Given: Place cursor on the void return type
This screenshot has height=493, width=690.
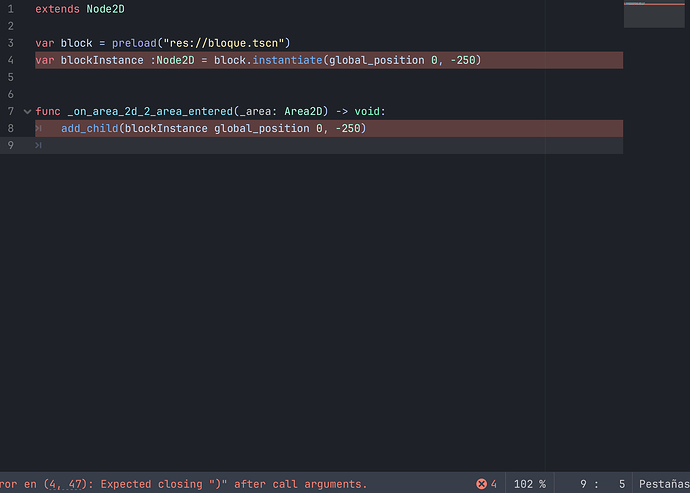Looking at the screenshot, I should click(369, 111).
